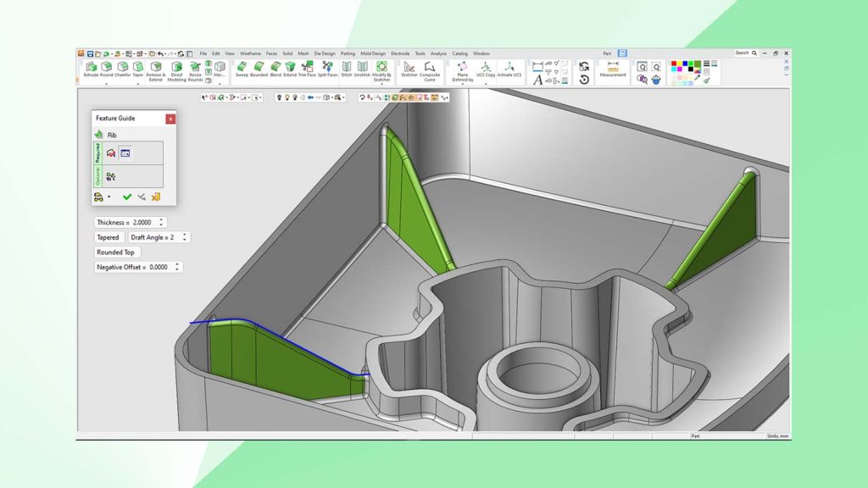Open the Sweep surface tool
The image size is (868, 488).
coord(242,66)
